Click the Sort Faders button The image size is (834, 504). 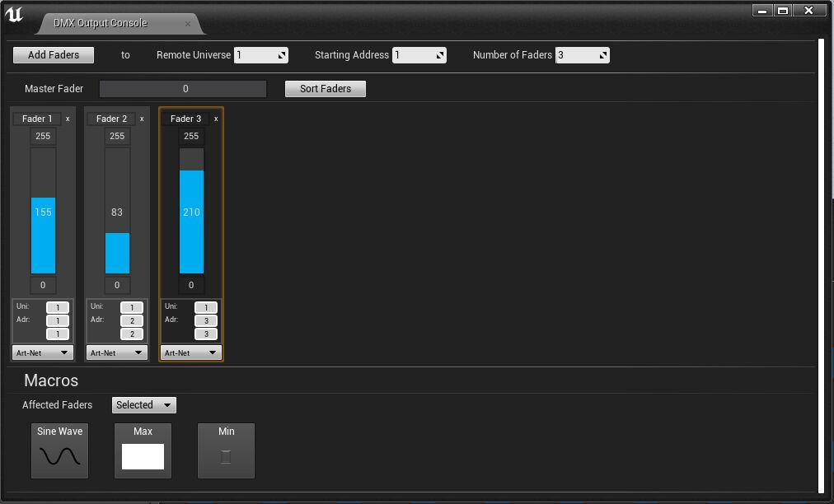click(x=325, y=89)
